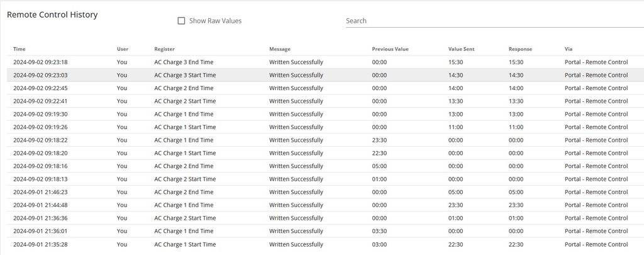The height and width of the screenshot is (255, 644).
Task: Click the 13:30 Value Sent cell
Action: coord(455,101)
